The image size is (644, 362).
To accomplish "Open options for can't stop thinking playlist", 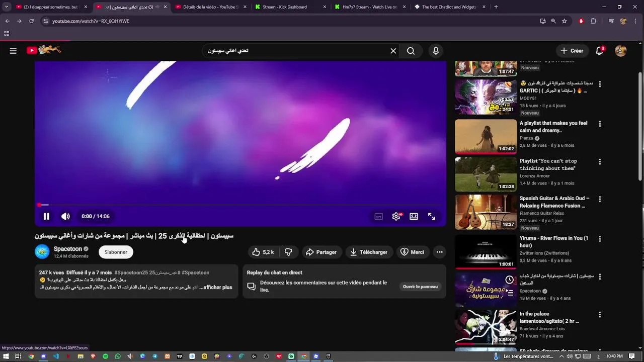I will [x=599, y=162].
